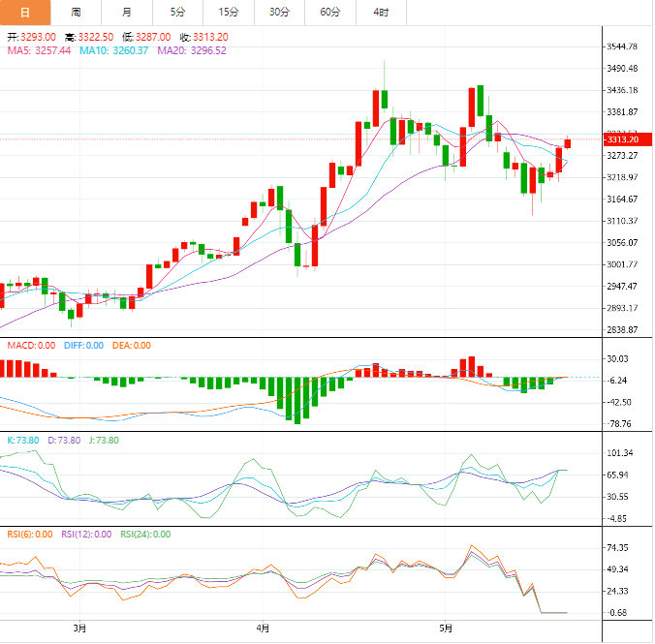655x644 pixels.
Task: Click the 4月 date marker on time axis
Action: point(263,628)
